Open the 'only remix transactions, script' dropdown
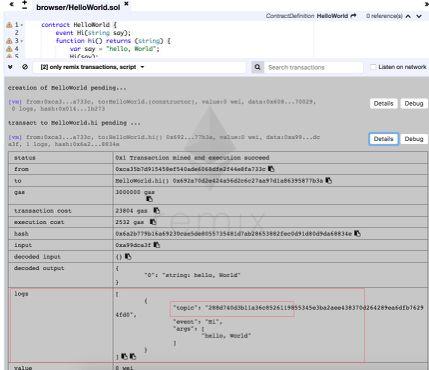 tap(93, 67)
